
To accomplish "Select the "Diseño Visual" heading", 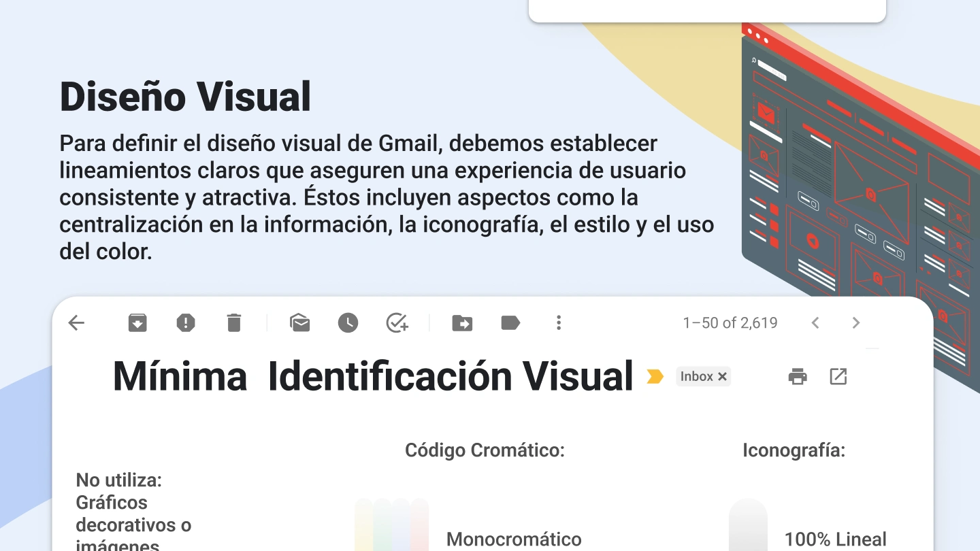I will (x=185, y=97).
